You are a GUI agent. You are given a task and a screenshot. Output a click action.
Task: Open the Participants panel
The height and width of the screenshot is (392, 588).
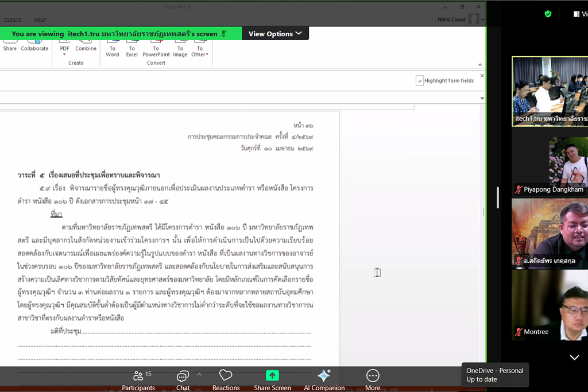pyautogui.click(x=138, y=379)
